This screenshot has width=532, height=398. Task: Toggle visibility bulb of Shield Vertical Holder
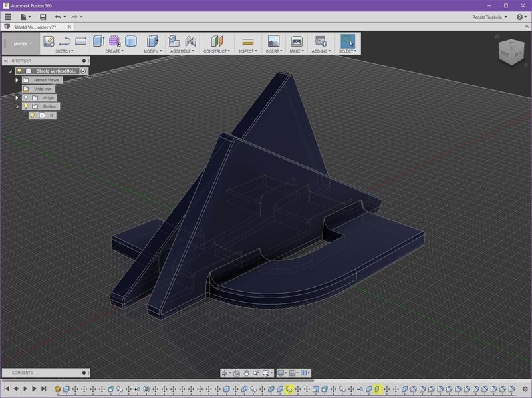[x=19, y=71]
